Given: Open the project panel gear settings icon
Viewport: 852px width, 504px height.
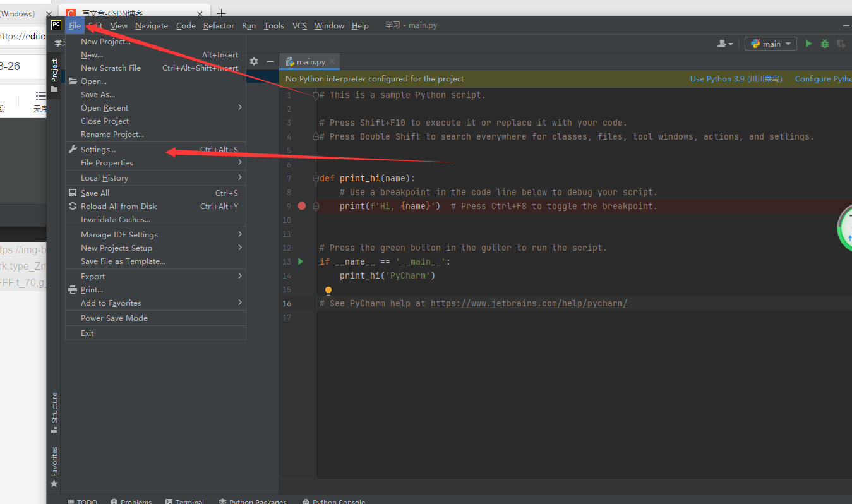Looking at the screenshot, I should (254, 61).
